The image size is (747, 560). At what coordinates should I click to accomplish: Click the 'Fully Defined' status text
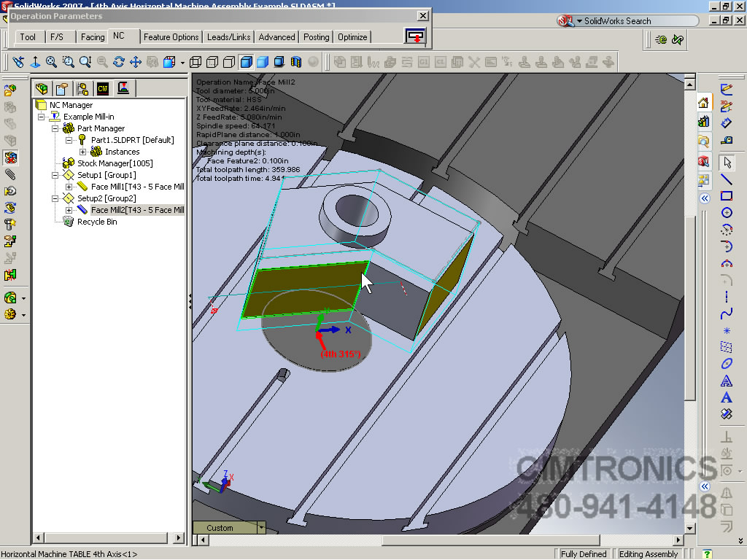[584, 554]
